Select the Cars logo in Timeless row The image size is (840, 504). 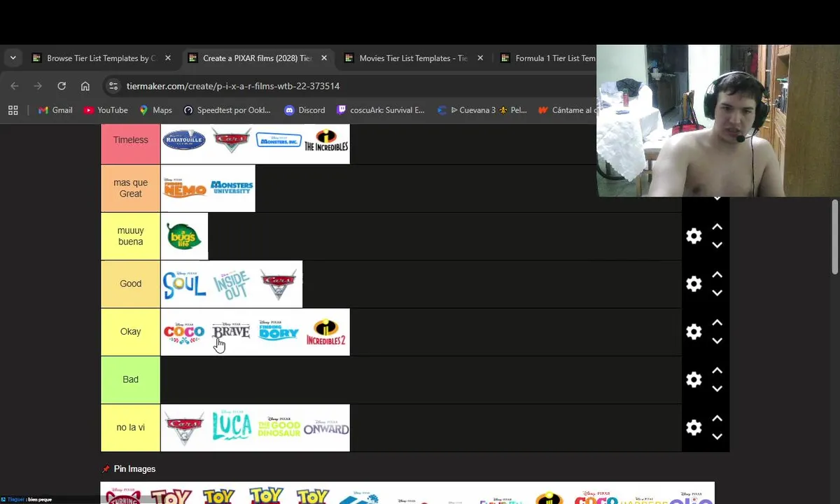232,141
